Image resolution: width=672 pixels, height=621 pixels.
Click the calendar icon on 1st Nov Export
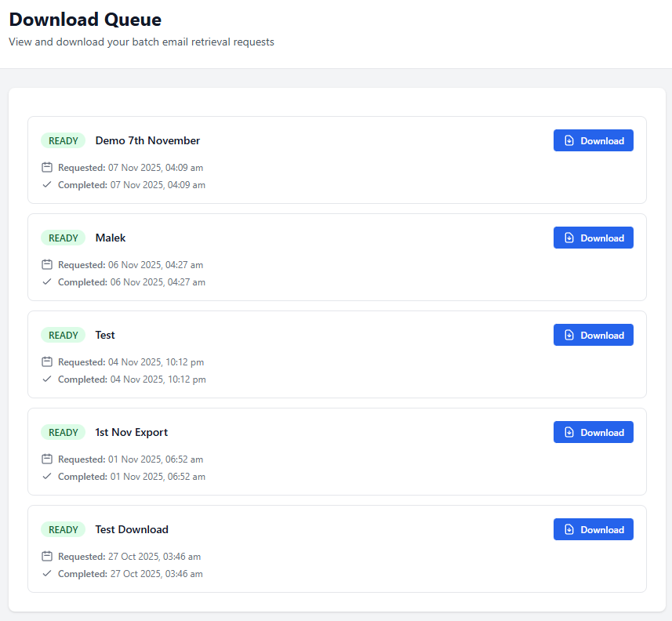pos(46,459)
